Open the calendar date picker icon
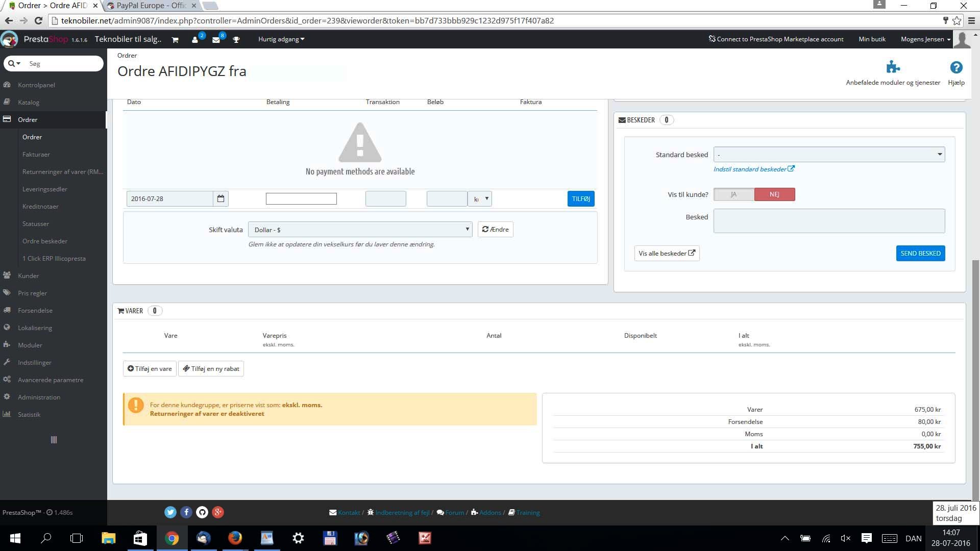The image size is (980, 551). click(220, 198)
